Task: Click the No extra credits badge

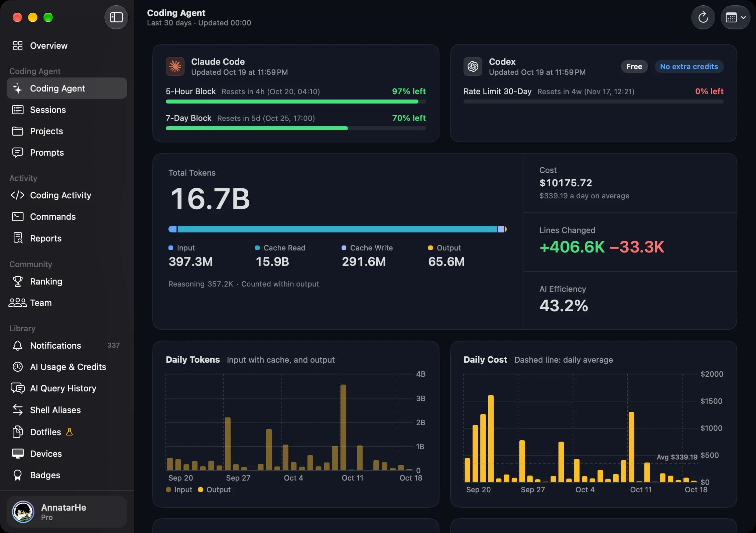Action: 689,66
